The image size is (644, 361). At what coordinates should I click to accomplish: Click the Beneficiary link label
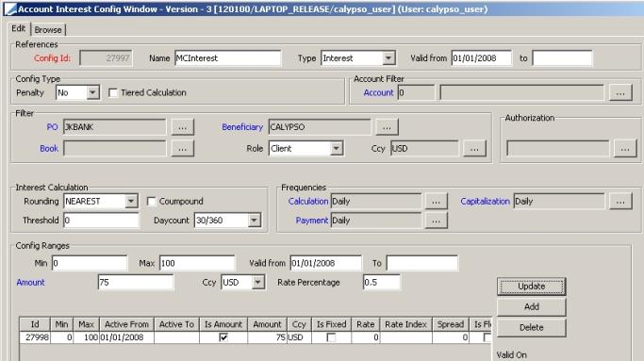tap(242, 127)
